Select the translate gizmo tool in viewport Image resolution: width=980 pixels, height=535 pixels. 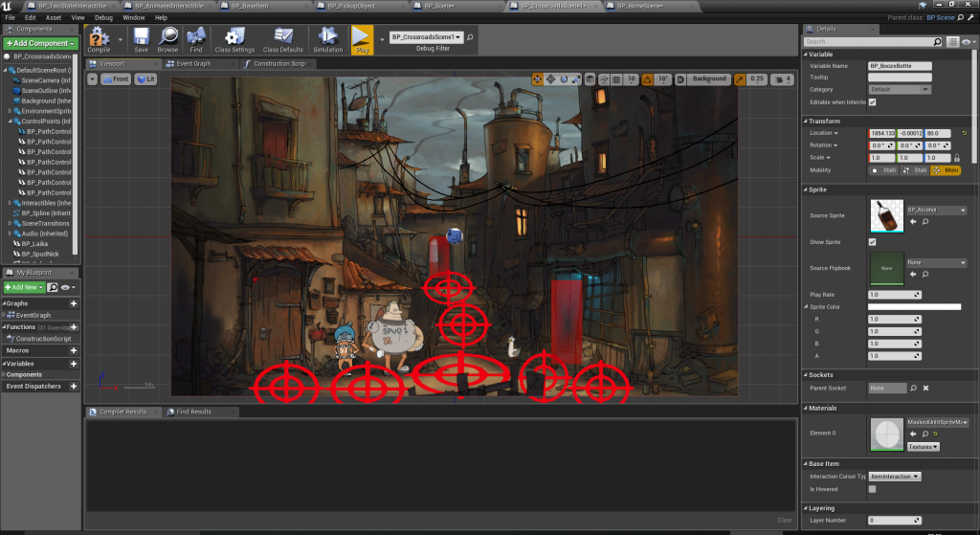537,79
